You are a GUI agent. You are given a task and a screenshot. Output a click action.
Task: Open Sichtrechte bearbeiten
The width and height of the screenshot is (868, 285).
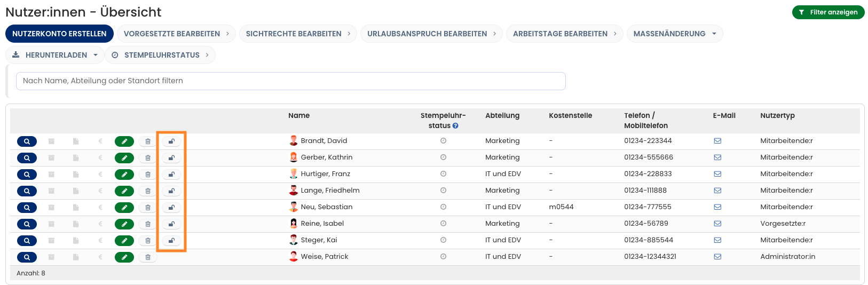point(298,34)
